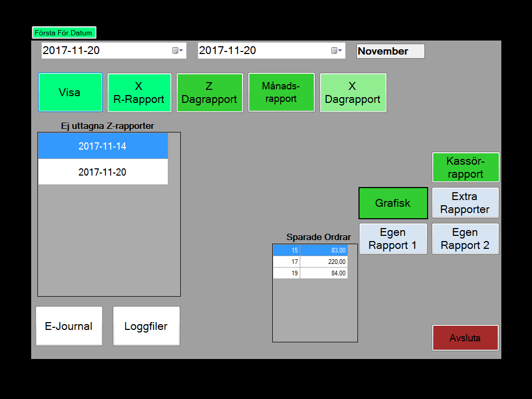
Task: Show the Grafisk report
Action: coord(393,203)
